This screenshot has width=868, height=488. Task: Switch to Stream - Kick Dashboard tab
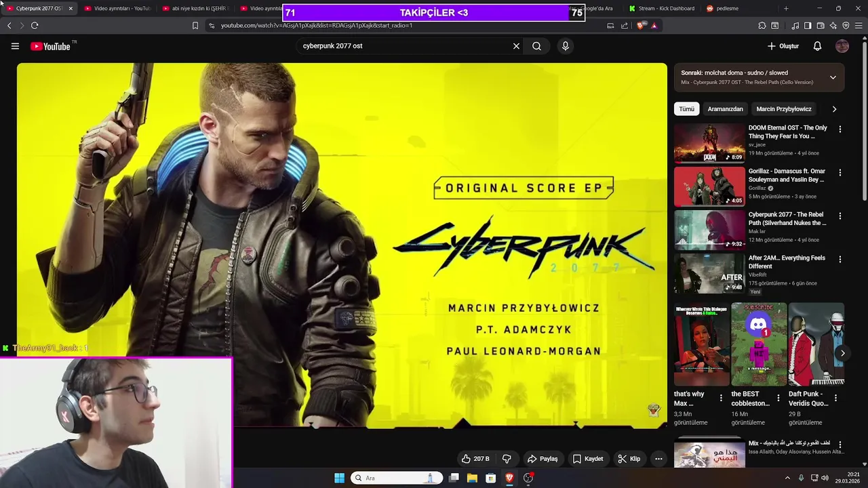click(662, 8)
